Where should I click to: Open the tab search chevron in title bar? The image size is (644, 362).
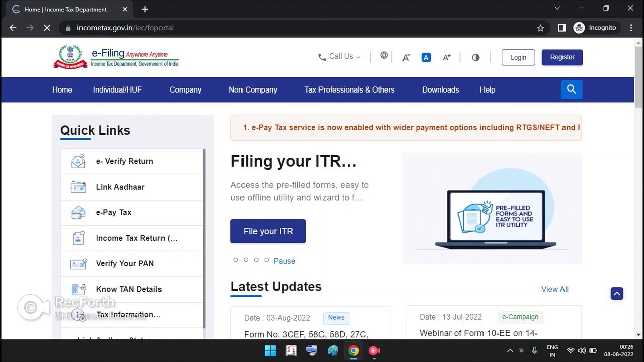click(557, 8)
